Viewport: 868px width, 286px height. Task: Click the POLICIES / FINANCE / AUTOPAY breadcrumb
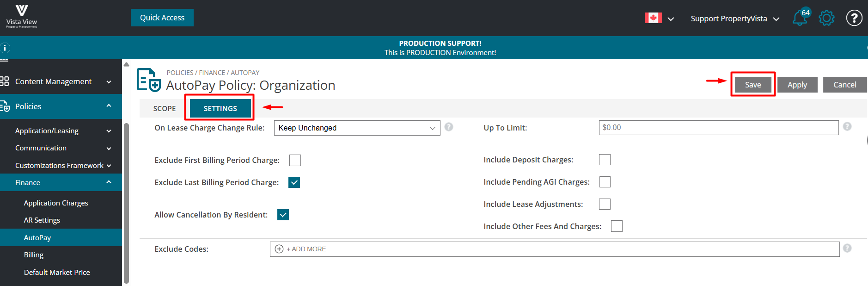[x=213, y=73]
